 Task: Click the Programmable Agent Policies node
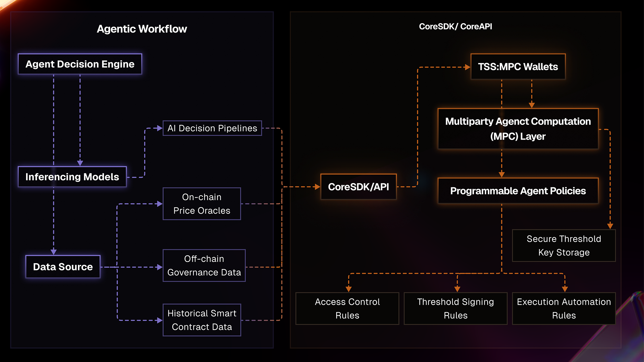pos(518,191)
